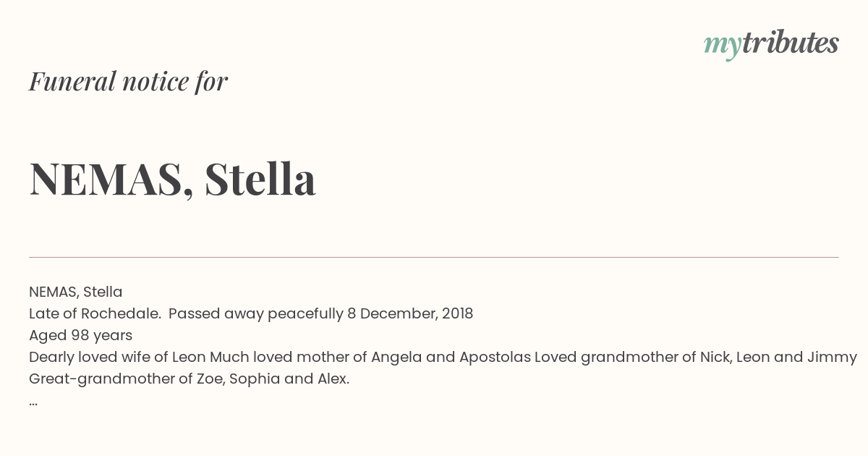The width and height of the screenshot is (868, 456).
Task: Click the 'tributes' part of the logo
Action: (791, 43)
